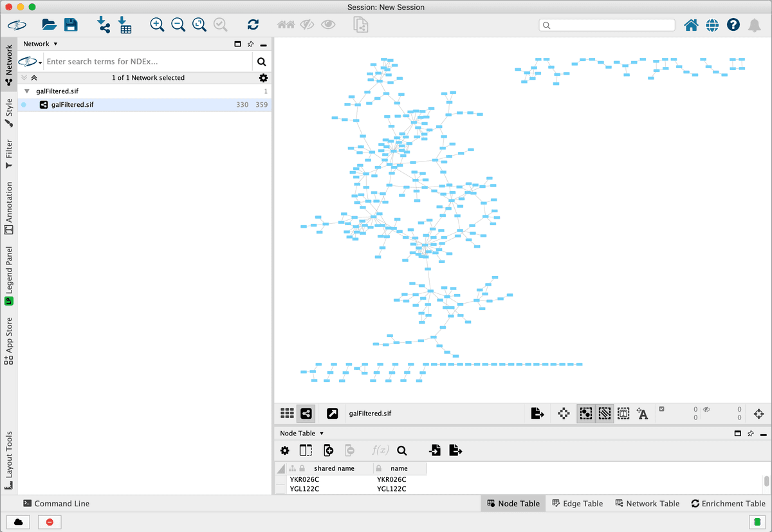Image resolution: width=772 pixels, height=532 pixels.
Task: Sort by shared name column header
Action: [329, 468]
